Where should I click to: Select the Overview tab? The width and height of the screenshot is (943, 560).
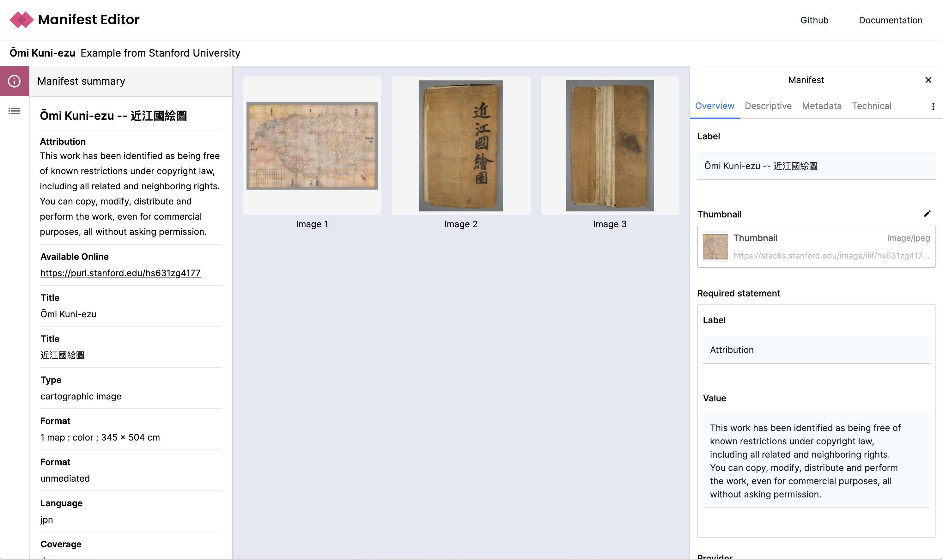click(x=714, y=106)
